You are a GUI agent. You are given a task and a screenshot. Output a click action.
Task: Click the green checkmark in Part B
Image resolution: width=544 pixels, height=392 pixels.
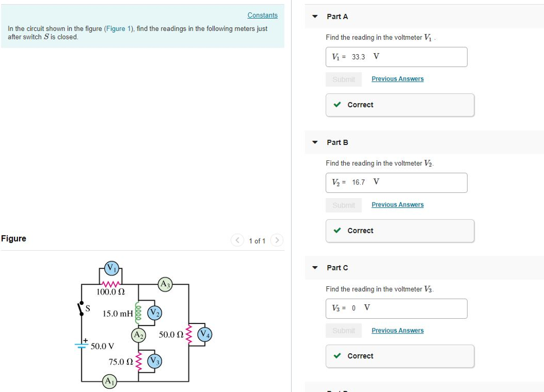[336, 231]
